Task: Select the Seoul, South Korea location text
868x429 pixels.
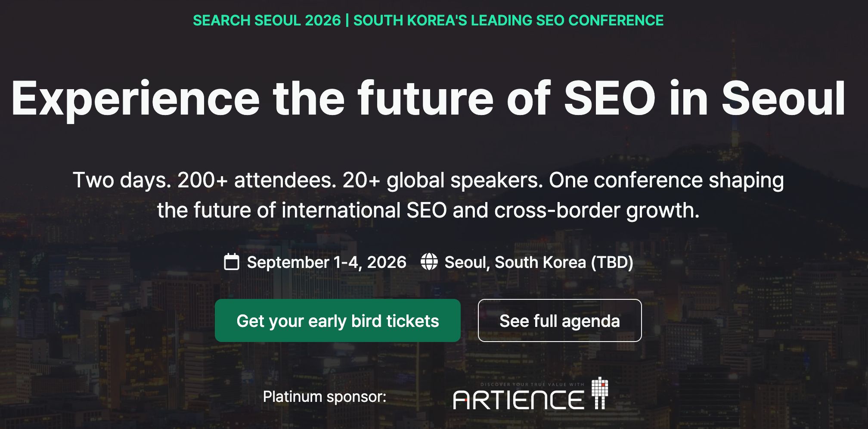Action: click(x=515, y=262)
